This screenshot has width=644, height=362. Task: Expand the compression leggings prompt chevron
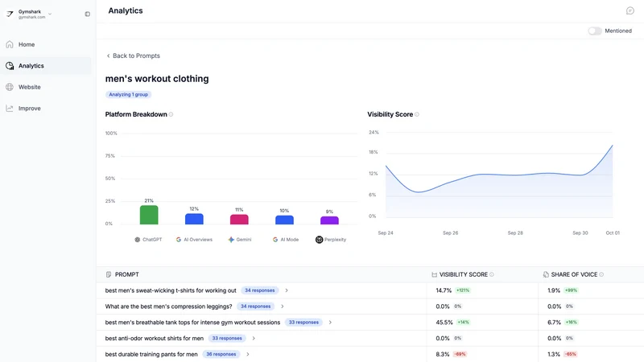283,306
